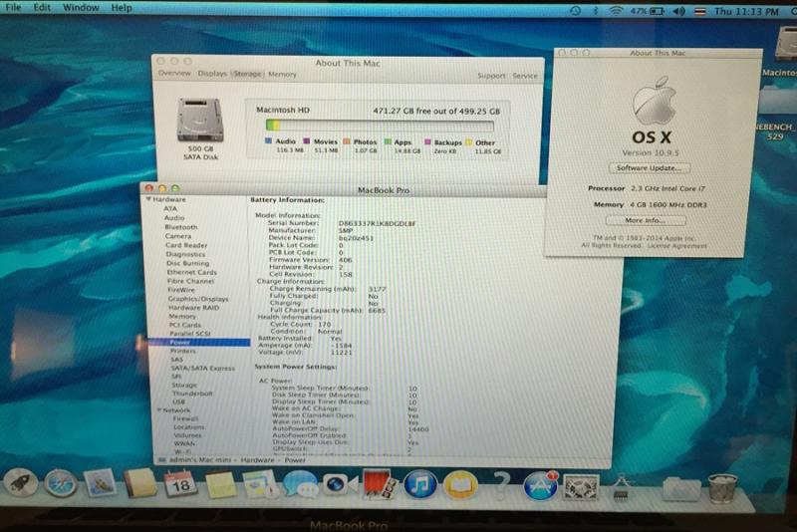797x532 pixels.
Task: Click the green Apps legend swatch
Action: point(388,141)
